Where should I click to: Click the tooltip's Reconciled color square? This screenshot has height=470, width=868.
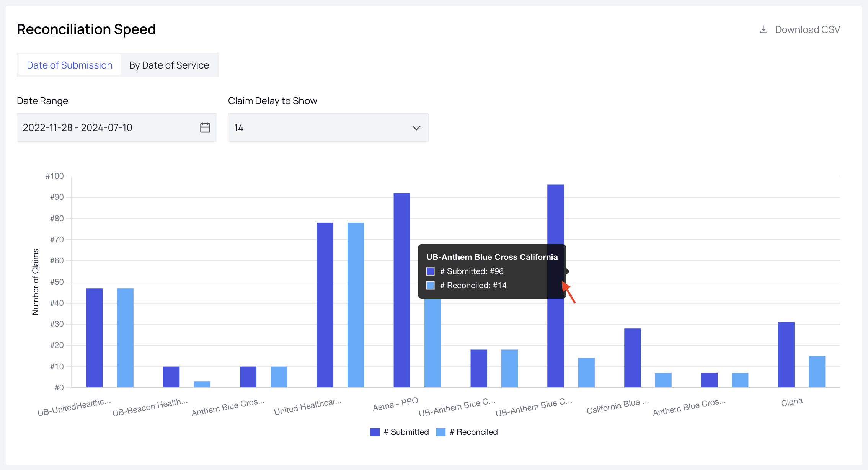pos(431,286)
